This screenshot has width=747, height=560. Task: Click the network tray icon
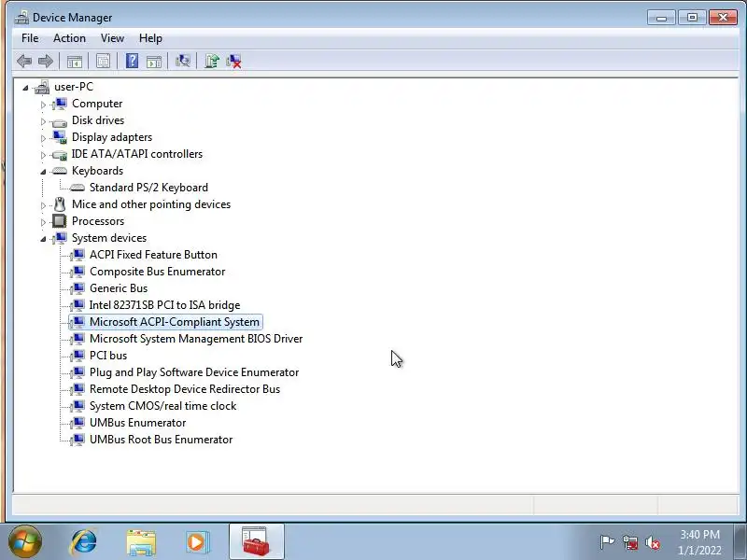(629, 542)
